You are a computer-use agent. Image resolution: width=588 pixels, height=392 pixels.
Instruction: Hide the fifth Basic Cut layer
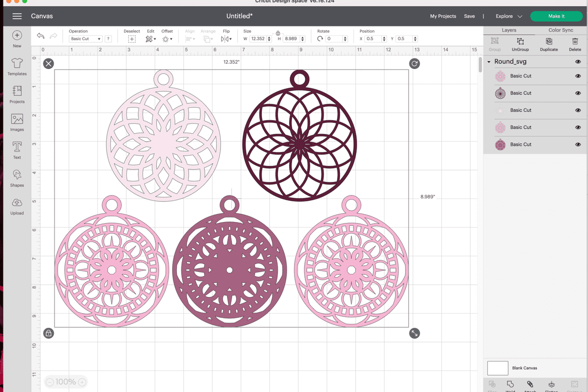tap(578, 145)
